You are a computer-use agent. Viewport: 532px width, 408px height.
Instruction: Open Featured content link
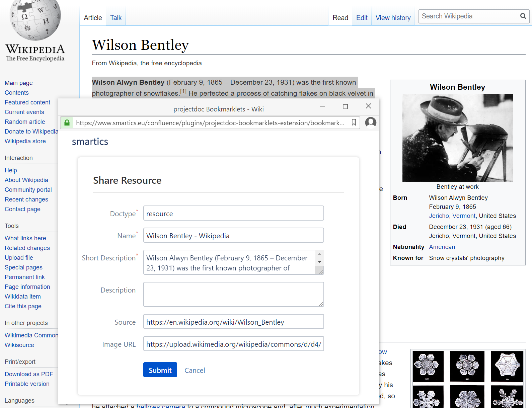pos(27,102)
